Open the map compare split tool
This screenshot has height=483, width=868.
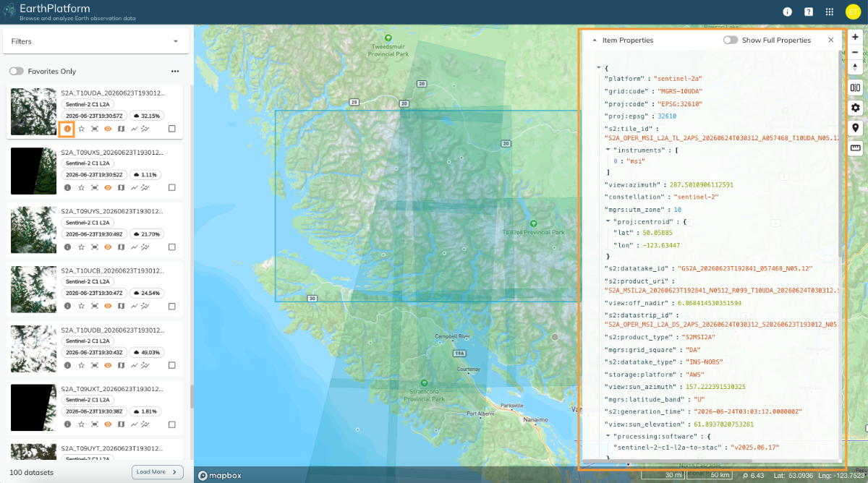click(x=856, y=87)
